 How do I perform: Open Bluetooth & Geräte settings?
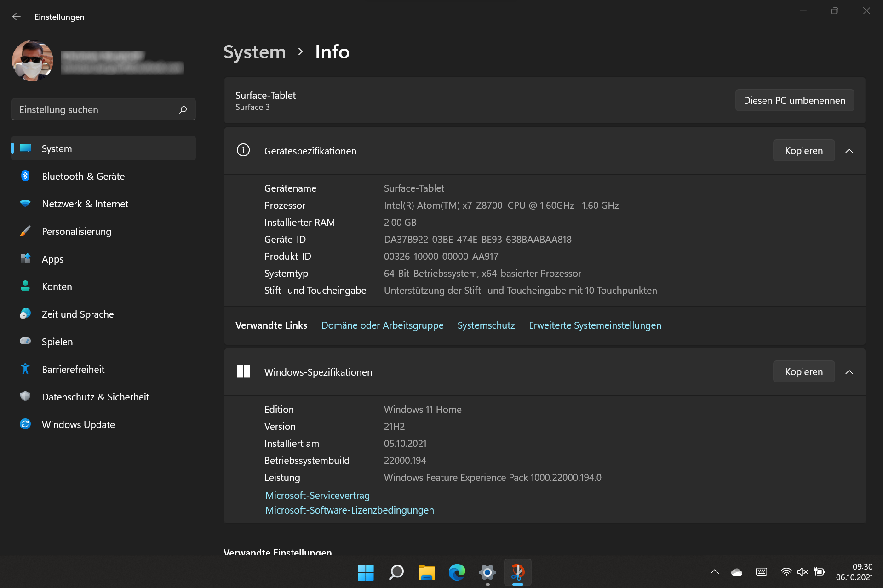[x=25, y=176]
